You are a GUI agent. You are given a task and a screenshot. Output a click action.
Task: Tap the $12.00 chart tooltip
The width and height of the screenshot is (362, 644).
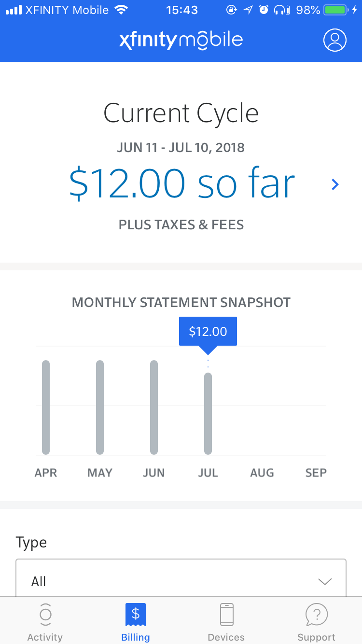pos(208,331)
